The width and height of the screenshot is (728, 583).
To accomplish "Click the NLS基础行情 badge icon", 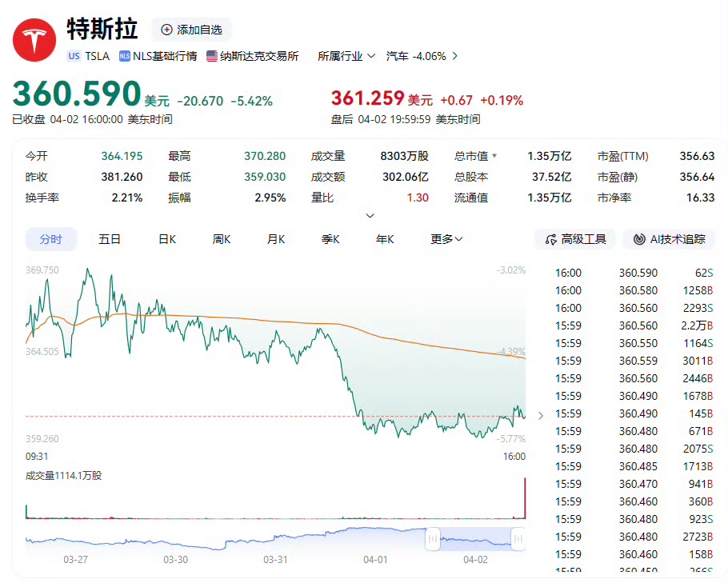I will pyautogui.click(x=125, y=56).
